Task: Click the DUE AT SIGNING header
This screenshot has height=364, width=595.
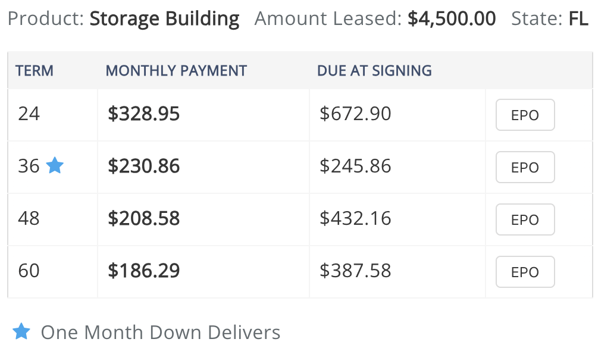Action: point(374,71)
